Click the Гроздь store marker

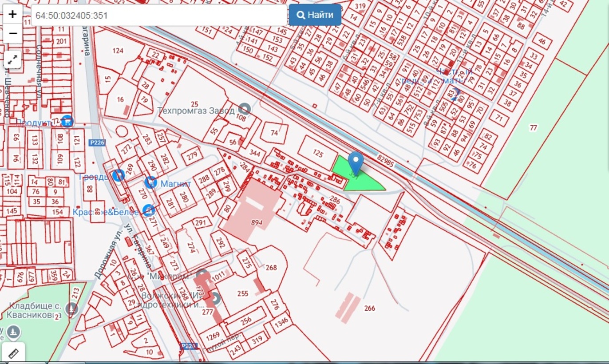coord(118,175)
